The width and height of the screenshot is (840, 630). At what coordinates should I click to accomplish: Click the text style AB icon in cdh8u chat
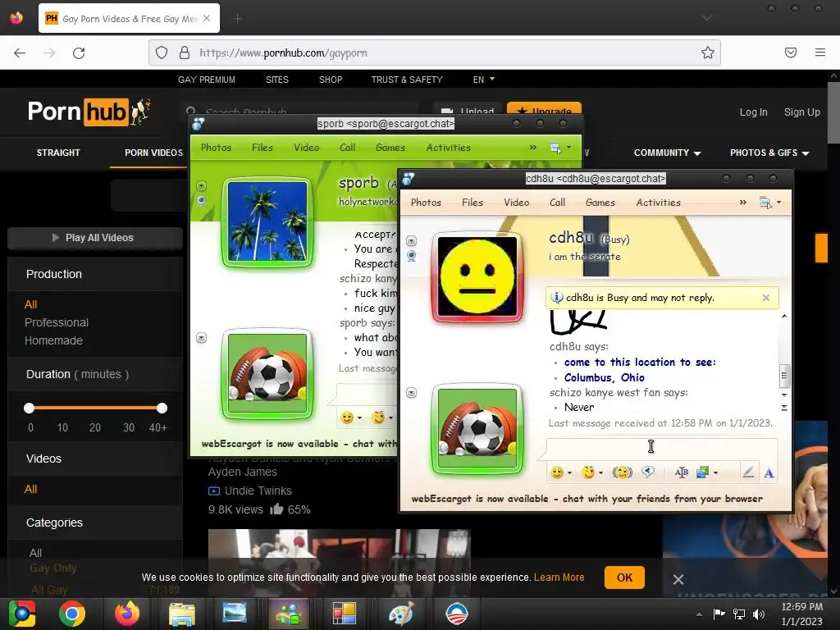pyautogui.click(x=682, y=472)
